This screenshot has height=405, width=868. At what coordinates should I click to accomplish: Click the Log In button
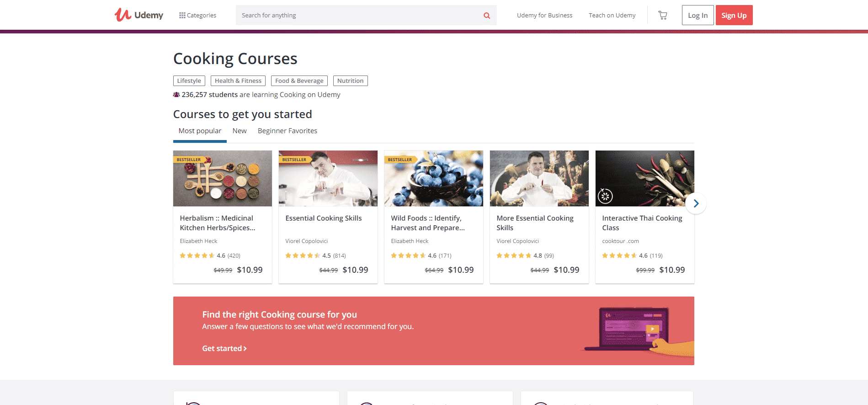click(x=698, y=15)
